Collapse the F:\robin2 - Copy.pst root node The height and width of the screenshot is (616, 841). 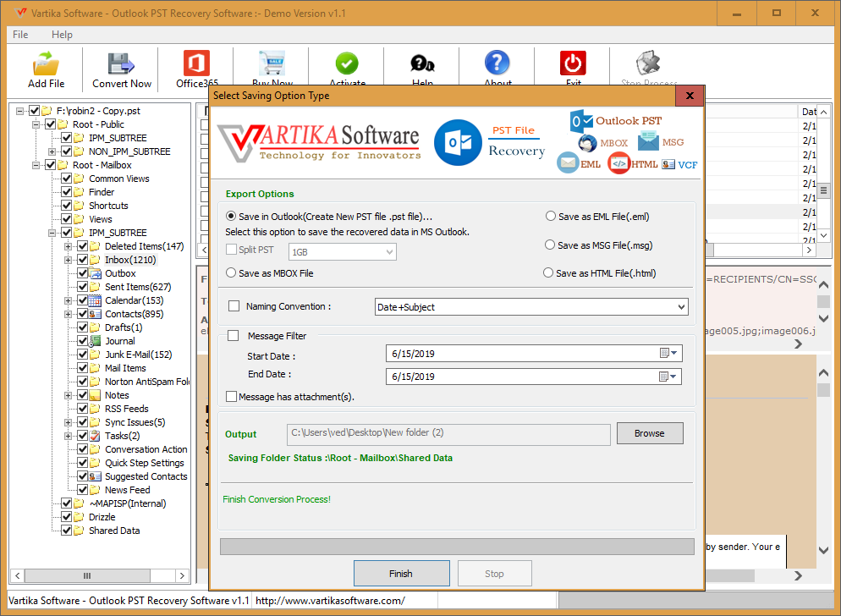pyautogui.click(x=19, y=111)
